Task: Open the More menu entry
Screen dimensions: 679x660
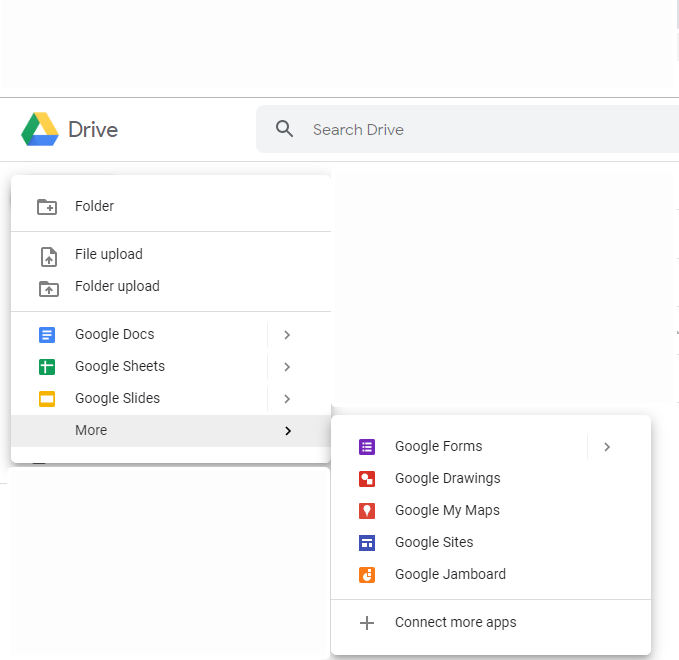Action: tap(171, 431)
